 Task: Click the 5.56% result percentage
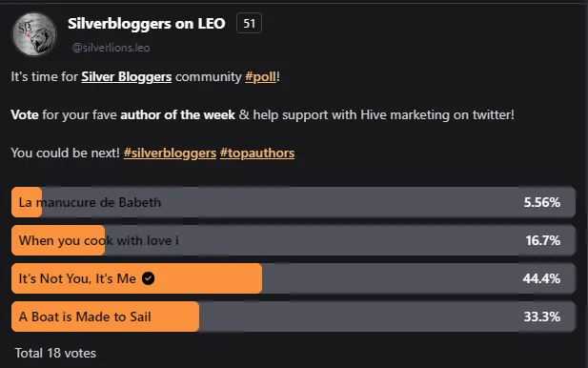[x=542, y=202]
